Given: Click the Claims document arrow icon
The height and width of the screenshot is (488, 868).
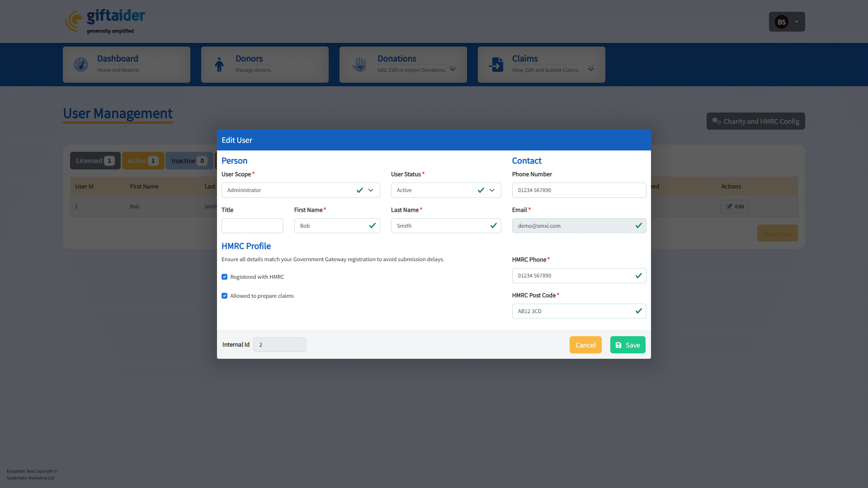Looking at the screenshot, I should click(496, 65).
